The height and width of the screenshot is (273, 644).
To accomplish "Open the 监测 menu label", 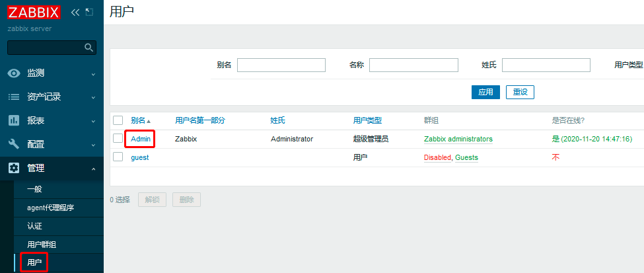I will point(36,73).
